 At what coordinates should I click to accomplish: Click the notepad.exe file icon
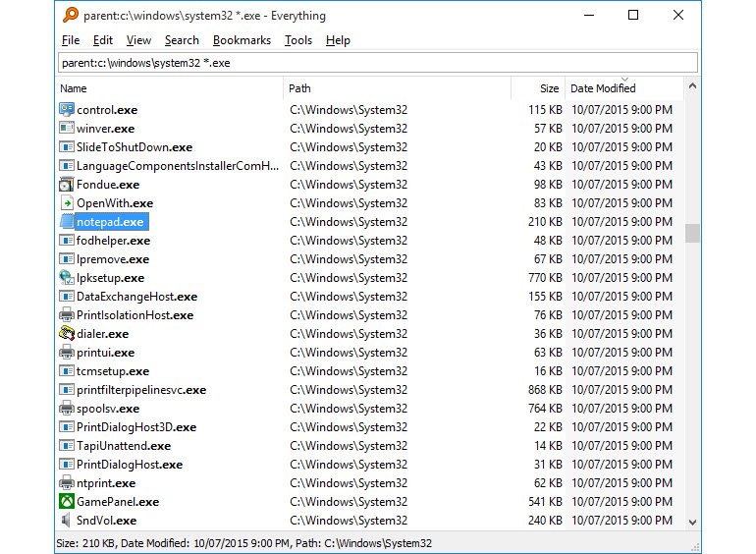coord(67,222)
